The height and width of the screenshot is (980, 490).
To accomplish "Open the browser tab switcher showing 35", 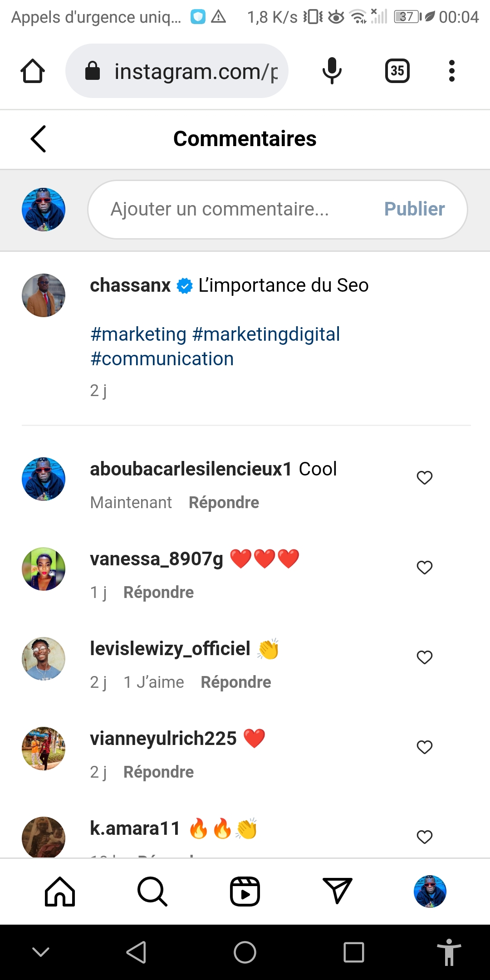I will (x=397, y=71).
